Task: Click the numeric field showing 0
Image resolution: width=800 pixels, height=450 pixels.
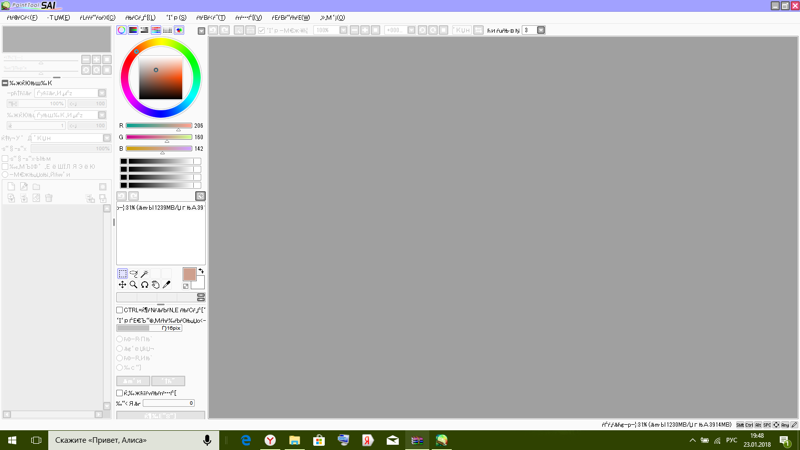Action: (x=168, y=403)
